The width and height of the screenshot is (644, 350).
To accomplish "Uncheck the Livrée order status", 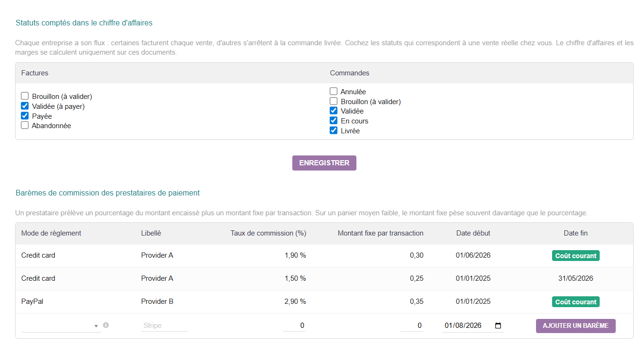I will [x=334, y=130].
